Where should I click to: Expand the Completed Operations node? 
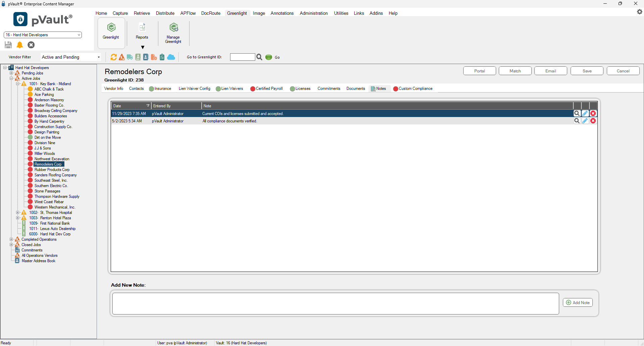click(11, 239)
